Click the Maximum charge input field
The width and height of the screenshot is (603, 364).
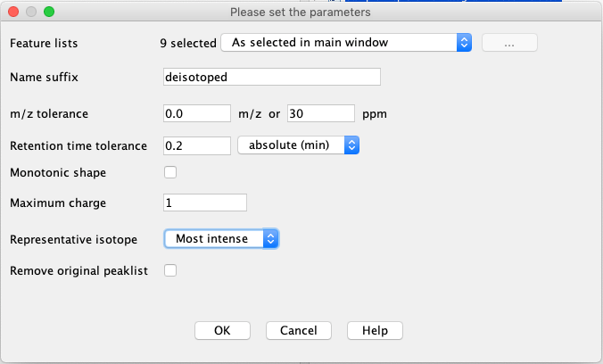click(x=205, y=203)
